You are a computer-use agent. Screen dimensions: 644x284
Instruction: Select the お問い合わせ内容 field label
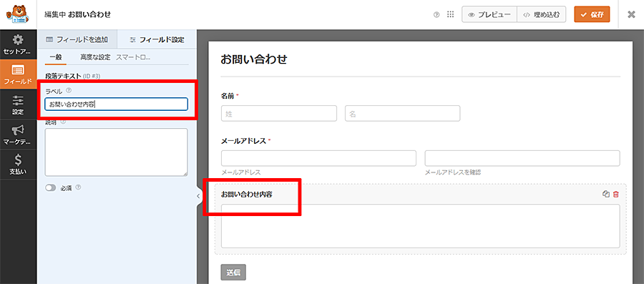[246, 195]
